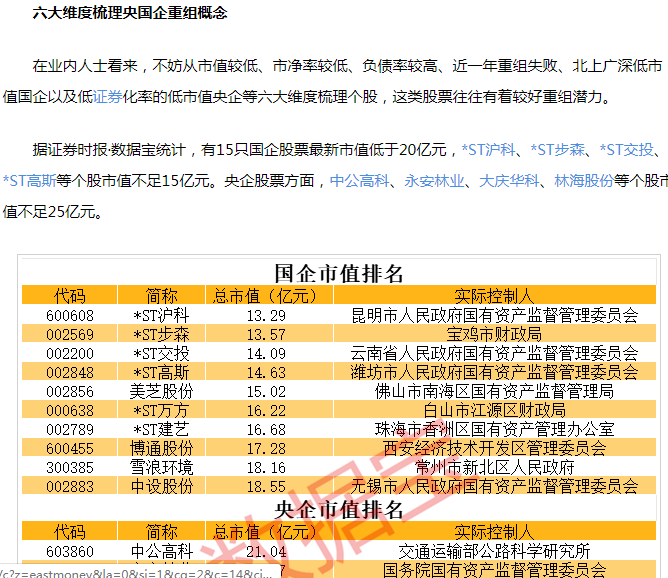Open the *ST步森 stock link in the paragraph
668x578 pixels.
point(558,150)
